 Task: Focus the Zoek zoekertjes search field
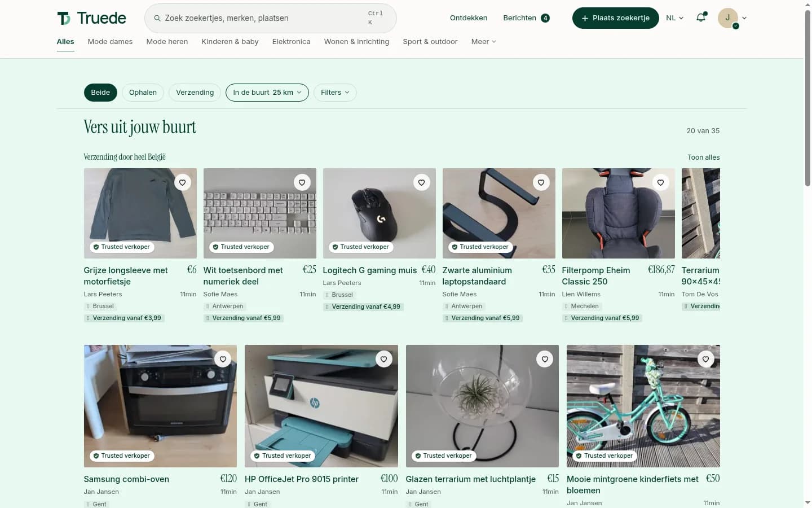pyautogui.click(x=271, y=18)
